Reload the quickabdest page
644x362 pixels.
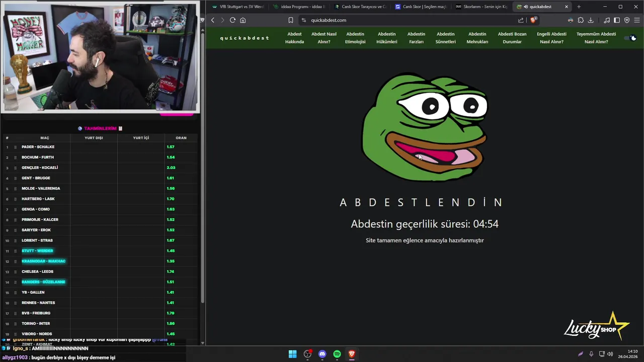232,20
